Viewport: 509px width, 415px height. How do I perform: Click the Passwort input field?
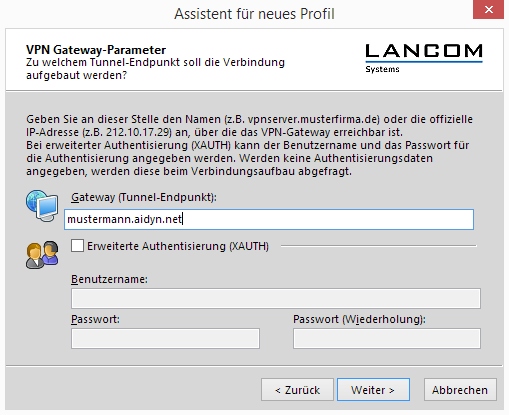(x=165, y=338)
